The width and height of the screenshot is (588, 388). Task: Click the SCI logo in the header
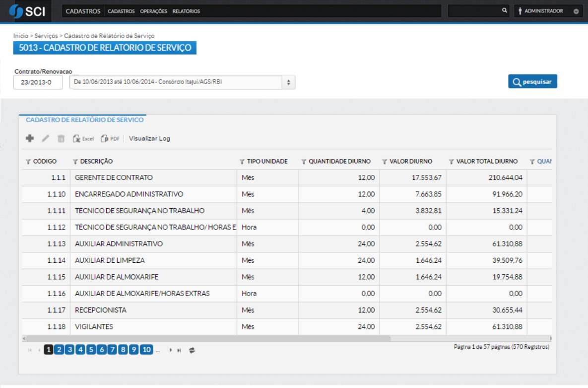point(30,10)
